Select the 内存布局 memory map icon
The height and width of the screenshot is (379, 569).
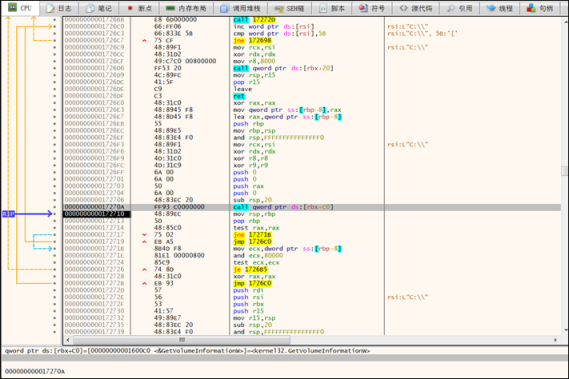[x=170, y=8]
